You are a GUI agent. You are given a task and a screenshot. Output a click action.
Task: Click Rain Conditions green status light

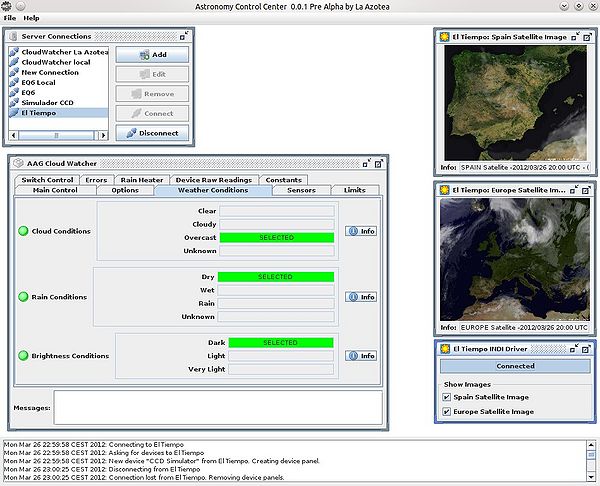[x=23, y=297]
